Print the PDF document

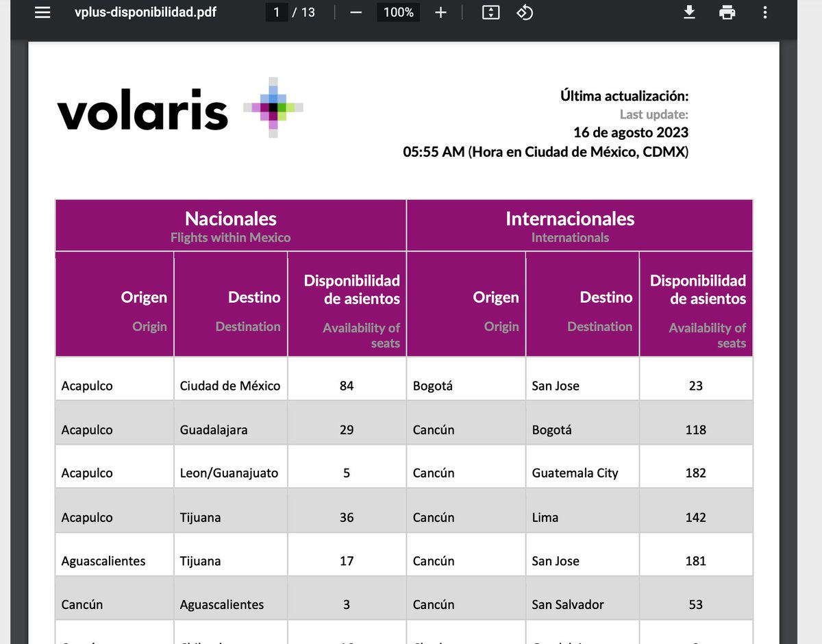(x=727, y=12)
